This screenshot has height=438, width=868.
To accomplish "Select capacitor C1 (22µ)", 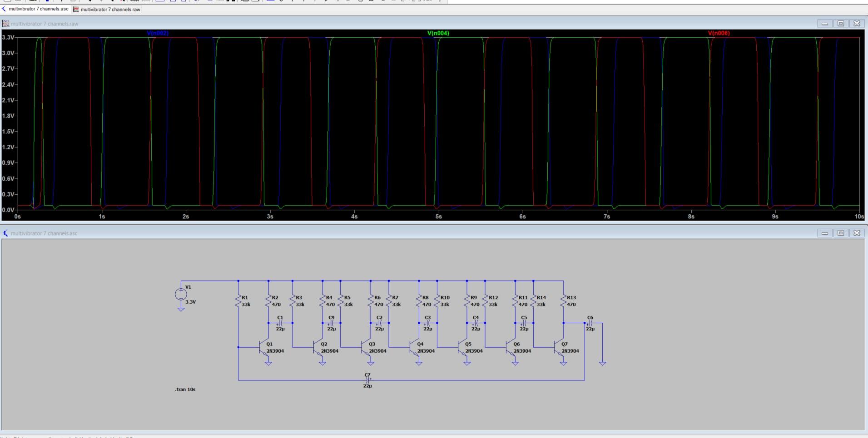I will point(280,323).
